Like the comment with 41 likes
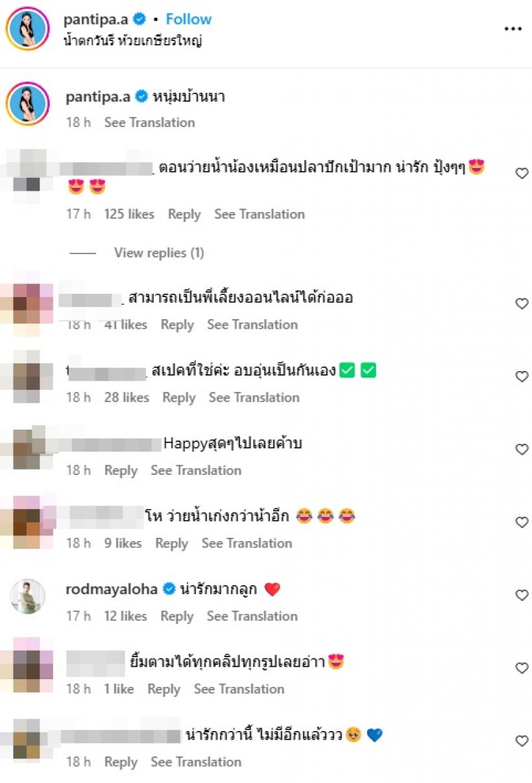 (x=522, y=304)
